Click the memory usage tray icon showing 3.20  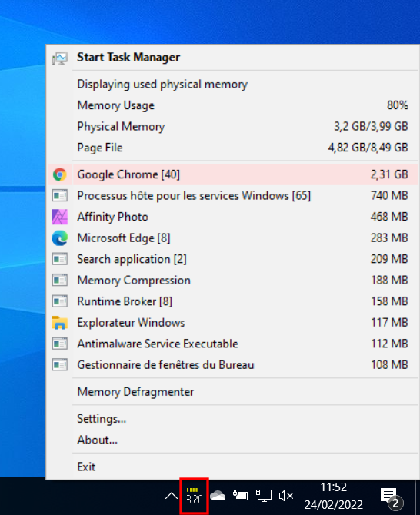pyautogui.click(x=194, y=496)
